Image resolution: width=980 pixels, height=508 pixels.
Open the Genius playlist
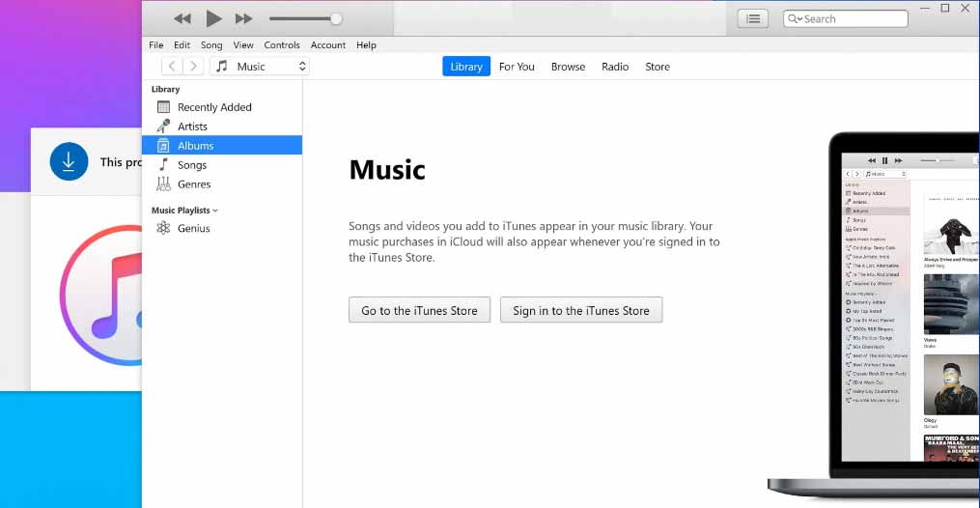(222, 228)
